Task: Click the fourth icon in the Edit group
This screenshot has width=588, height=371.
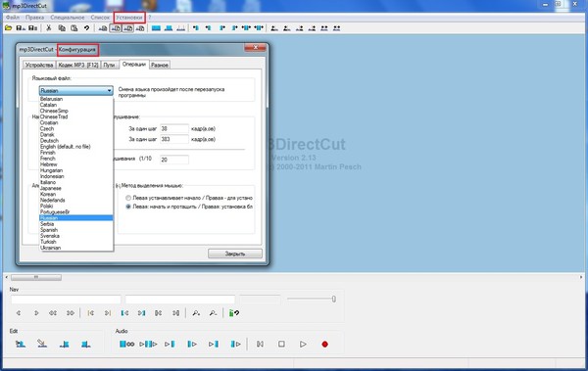Action: [86, 344]
